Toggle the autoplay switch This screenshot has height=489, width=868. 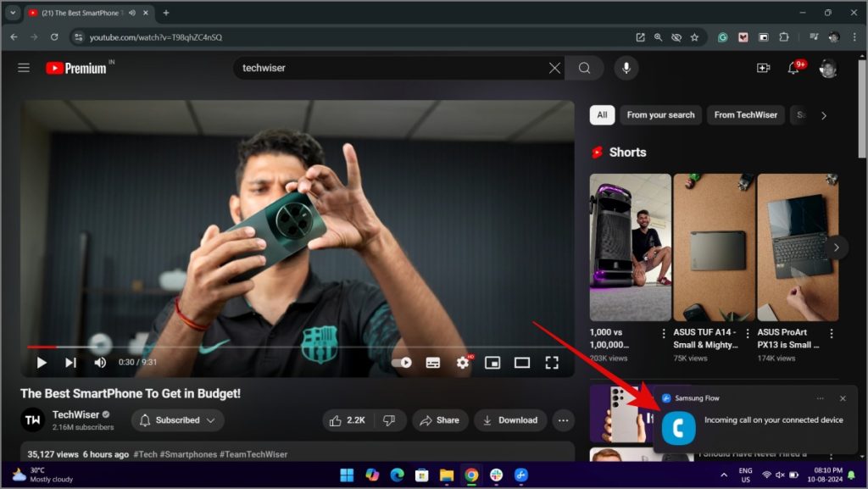tap(401, 363)
